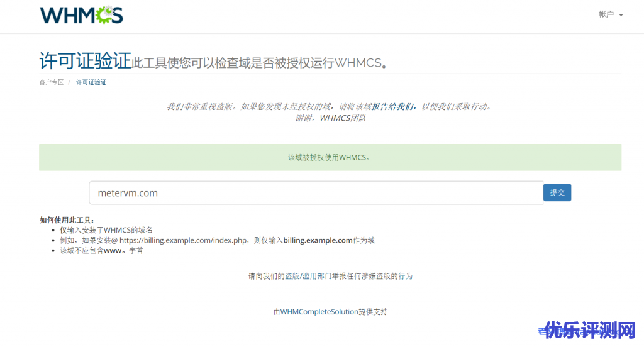Click the 仅输入安装了WHMCS的域名 bullet line

tap(106, 230)
